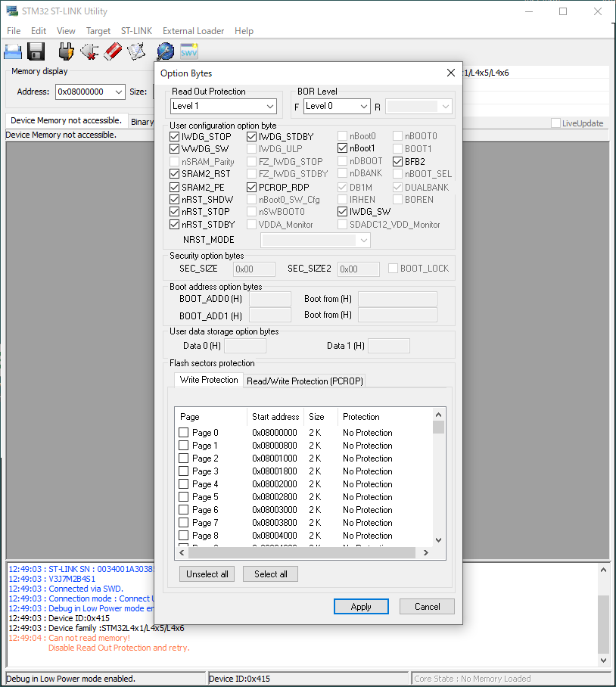Viewport: 616px width, 687px height.
Task: Click the Start address column header
Action: 275,417
